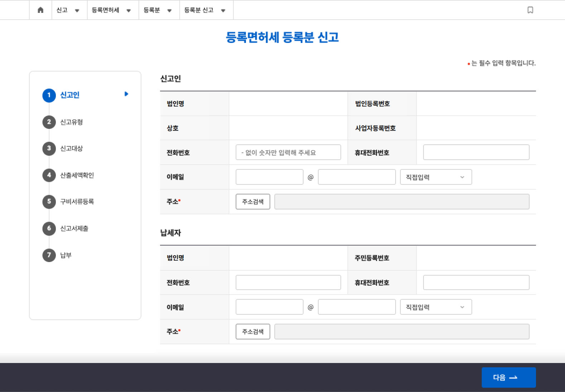Click step 1 circle for 신고인

click(49, 95)
